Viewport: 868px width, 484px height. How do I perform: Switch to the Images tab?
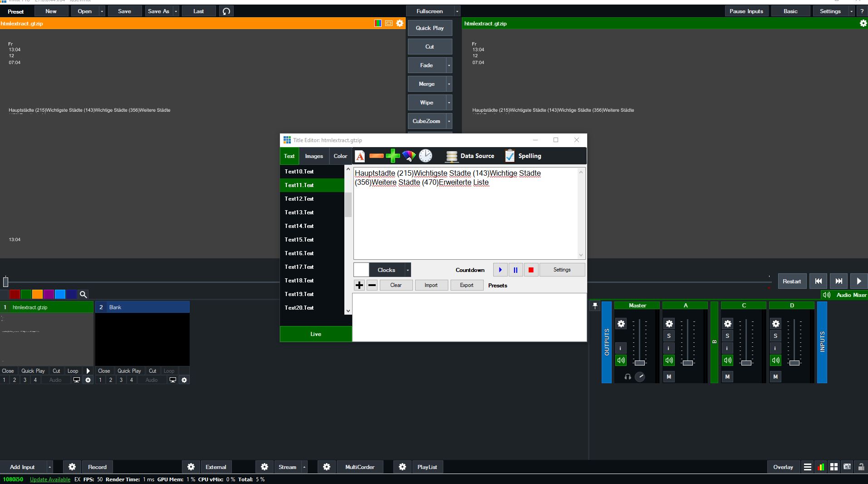[314, 156]
